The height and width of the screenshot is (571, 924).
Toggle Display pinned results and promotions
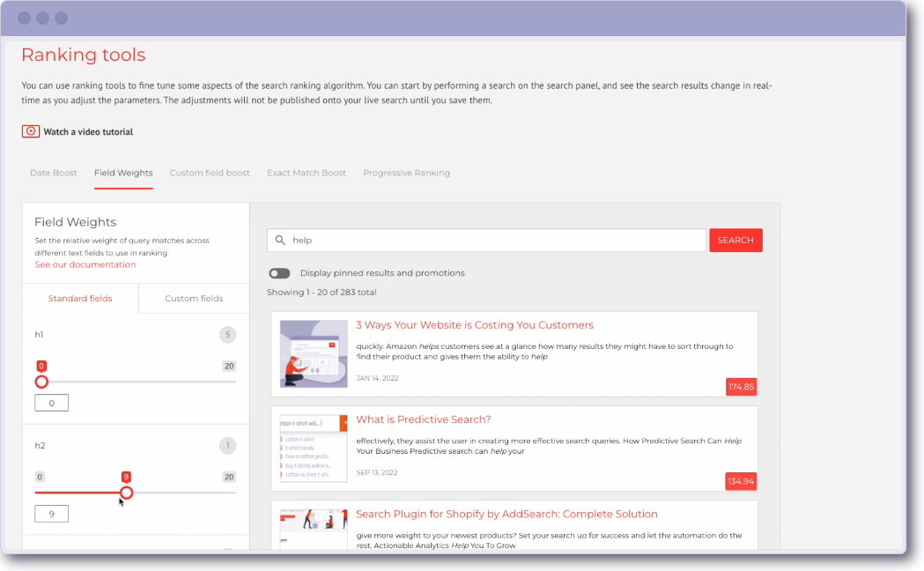pyautogui.click(x=279, y=273)
